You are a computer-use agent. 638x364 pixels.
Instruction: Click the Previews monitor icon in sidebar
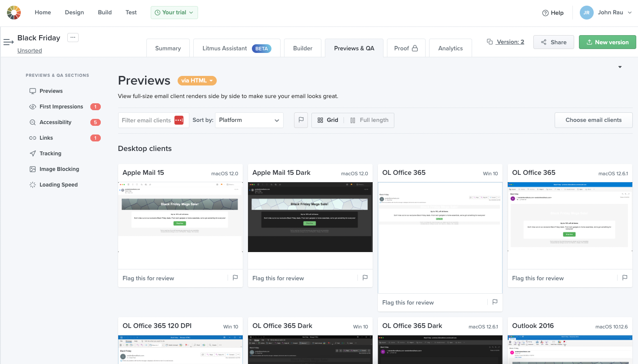[33, 91]
